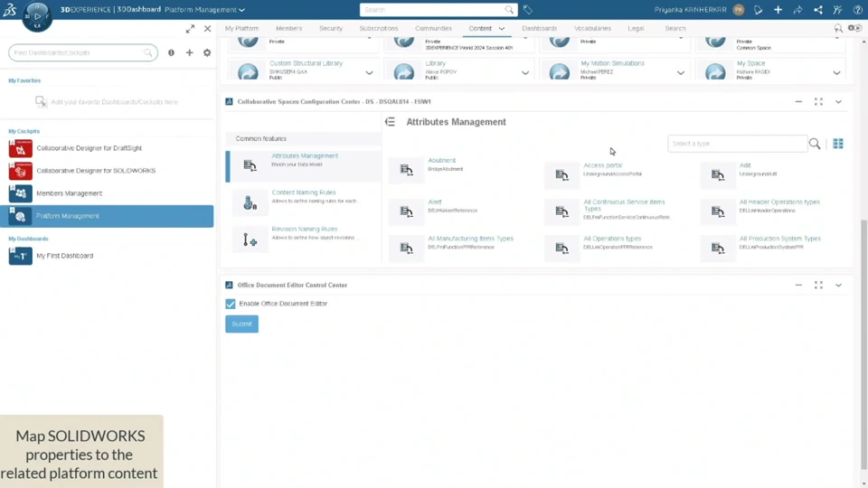The width and height of the screenshot is (868, 488).
Task: Switch attributes to grid view
Action: click(x=838, y=144)
